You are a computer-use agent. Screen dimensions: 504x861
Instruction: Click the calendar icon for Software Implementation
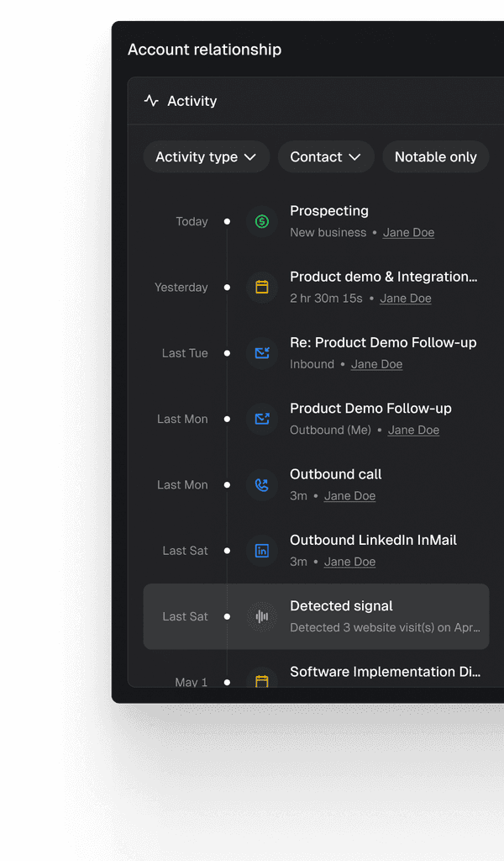click(x=261, y=681)
